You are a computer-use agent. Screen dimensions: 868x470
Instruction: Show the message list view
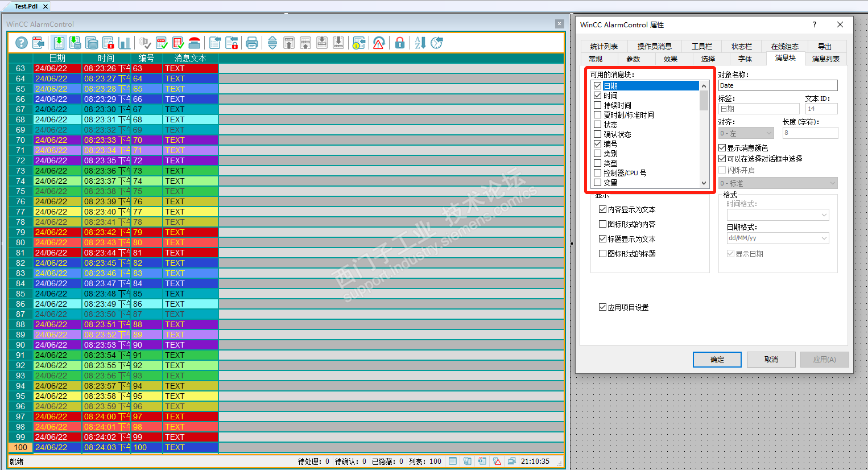[x=59, y=43]
